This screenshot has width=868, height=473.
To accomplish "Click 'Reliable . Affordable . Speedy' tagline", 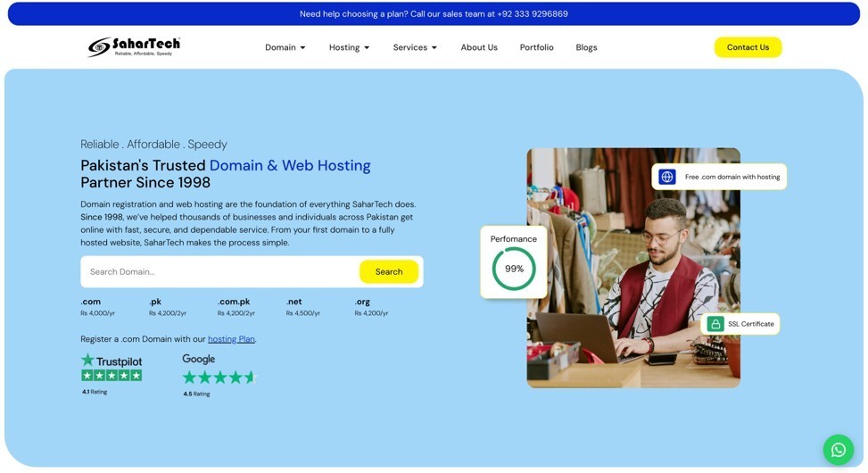I will [153, 145].
